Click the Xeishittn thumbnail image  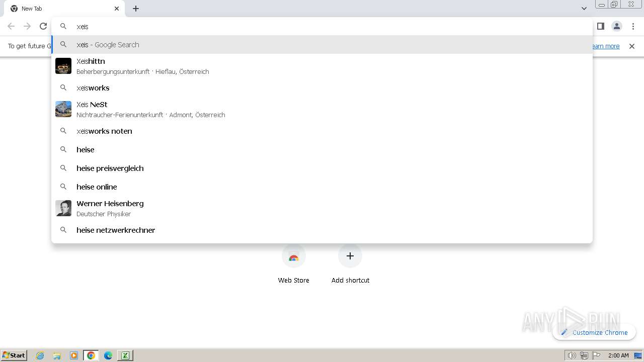[x=63, y=66]
